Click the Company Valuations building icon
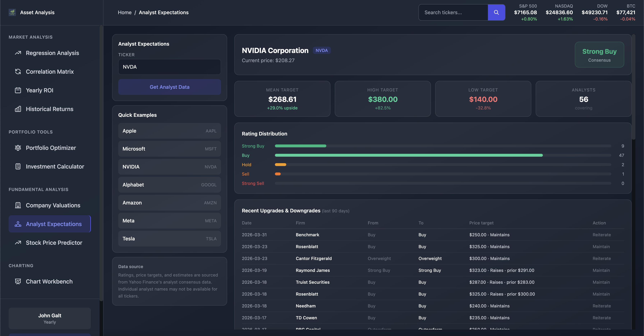 [x=18, y=205]
